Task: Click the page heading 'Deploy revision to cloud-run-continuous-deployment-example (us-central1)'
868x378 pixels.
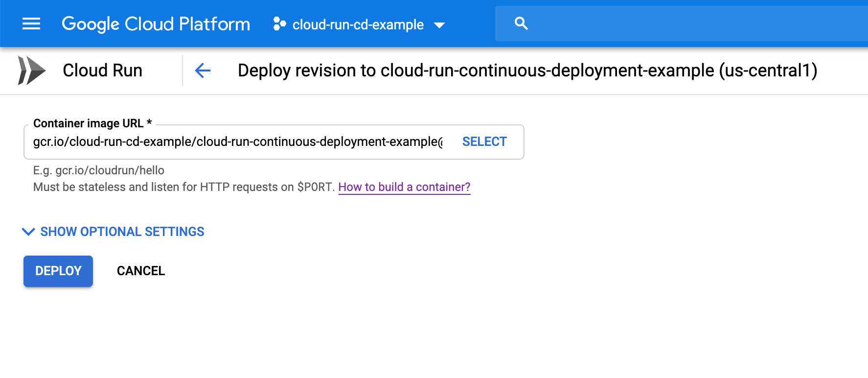Action: 527,71
